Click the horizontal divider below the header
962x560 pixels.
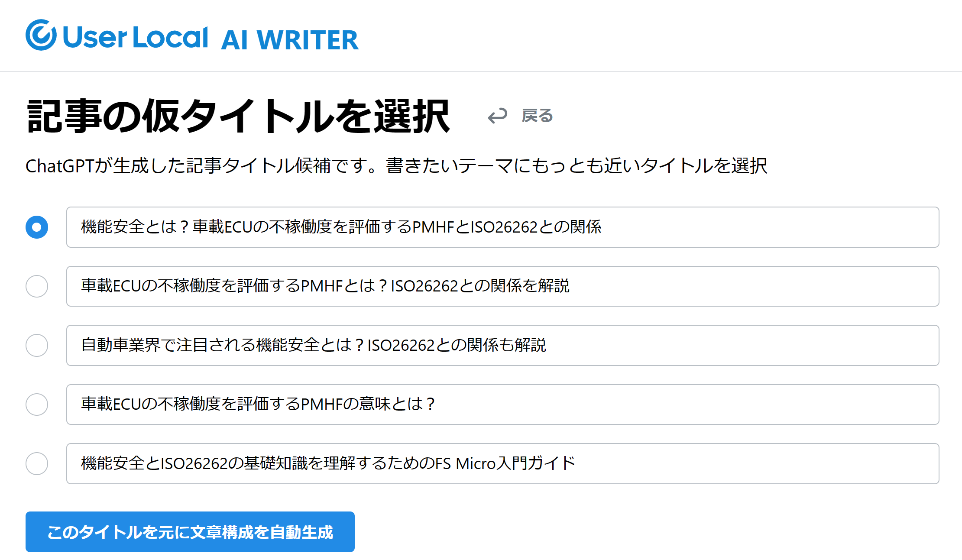point(481,71)
